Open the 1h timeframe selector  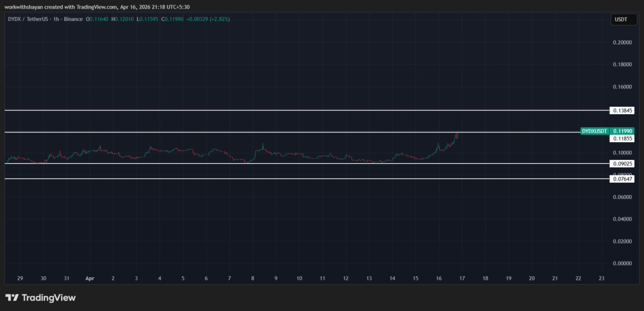tap(55, 18)
